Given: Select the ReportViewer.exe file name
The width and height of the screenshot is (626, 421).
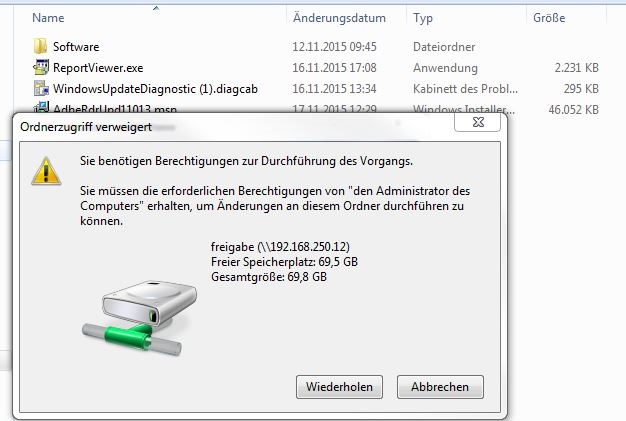Looking at the screenshot, I should click(98, 68).
